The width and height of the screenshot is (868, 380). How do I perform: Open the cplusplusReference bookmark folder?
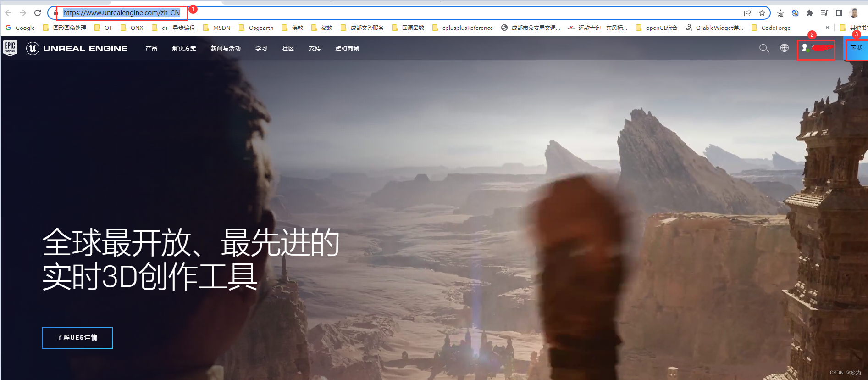tap(463, 28)
